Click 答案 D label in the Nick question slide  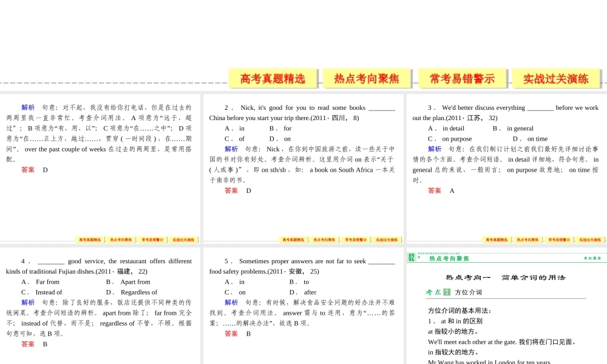click(238, 190)
